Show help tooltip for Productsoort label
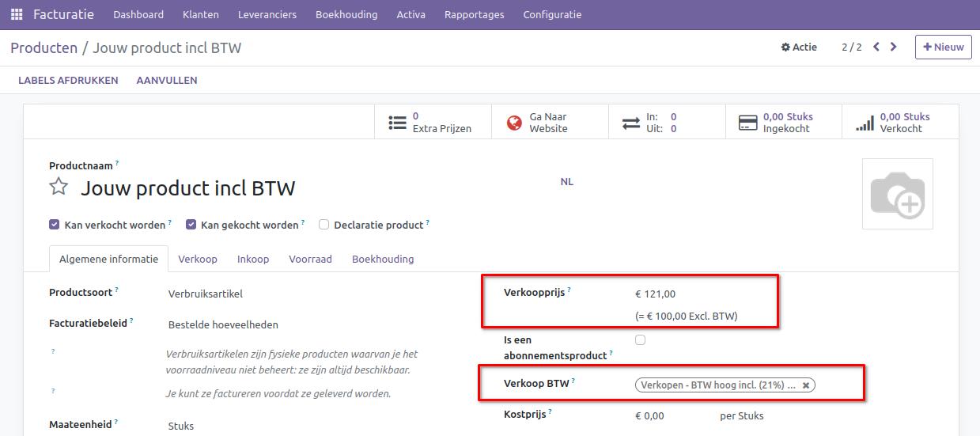Screen dimensions: 980x436 (x=116, y=290)
